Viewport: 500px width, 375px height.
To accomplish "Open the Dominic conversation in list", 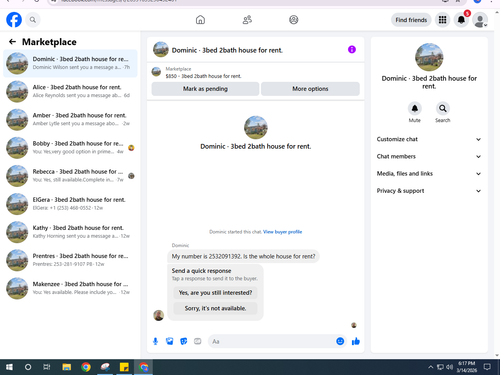I will 70,63.
